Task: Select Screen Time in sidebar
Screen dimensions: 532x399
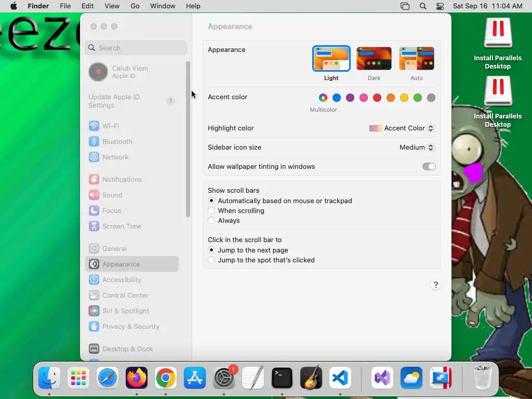Action: tap(131, 227)
